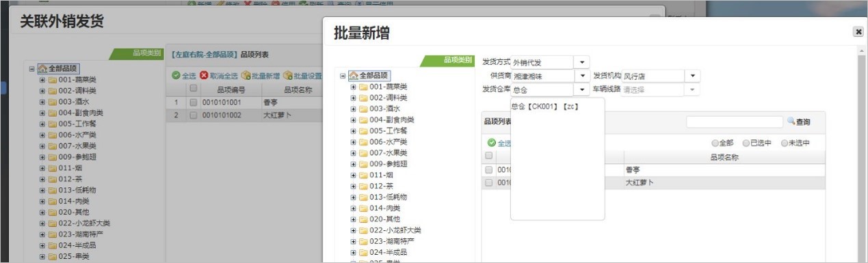Tick the header select-all checkbox in the dialog's 品项列表
Image resolution: width=868 pixels, height=263 pixels.
pyautogui.click(x=489, y=156)
